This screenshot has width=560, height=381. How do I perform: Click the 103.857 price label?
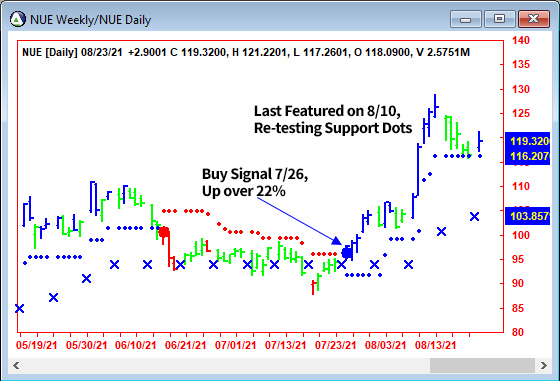[x=528, y=216]
